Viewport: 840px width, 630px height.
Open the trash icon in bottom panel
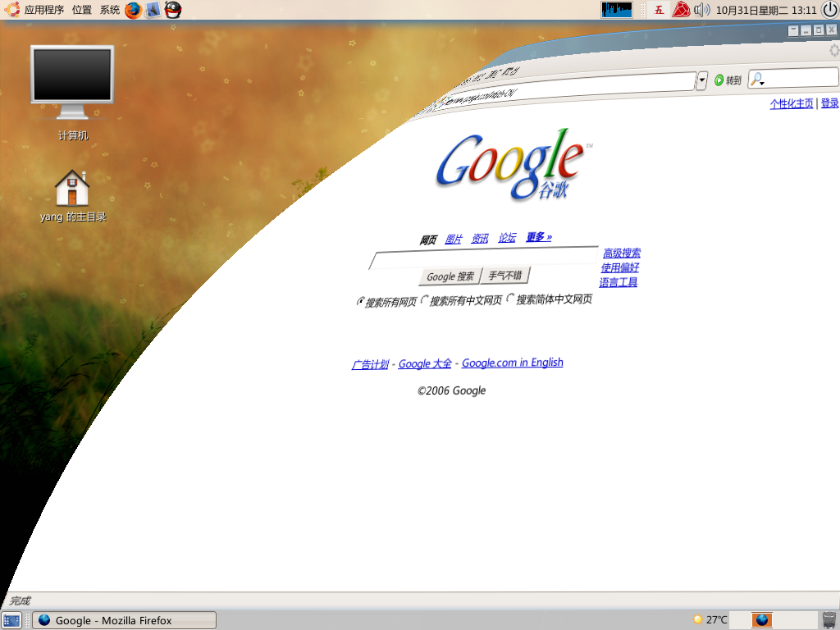click(x=829, y=620)
